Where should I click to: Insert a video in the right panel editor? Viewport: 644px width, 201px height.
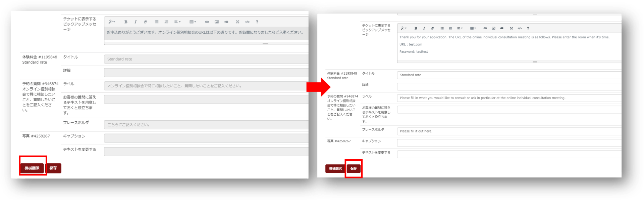pyautogui.click(x=501, y=28)
